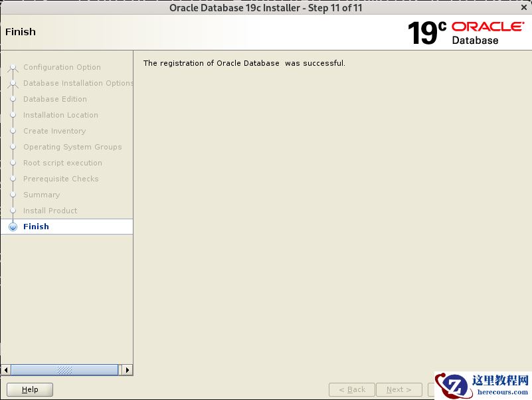
Task: Click the Finish step bullet icon
Action: (x=13, y=227)
